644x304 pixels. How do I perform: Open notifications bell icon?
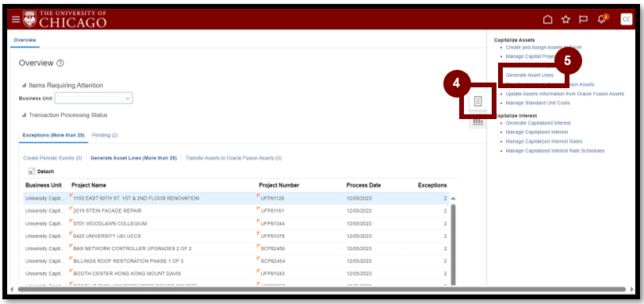tap(602, 19)
